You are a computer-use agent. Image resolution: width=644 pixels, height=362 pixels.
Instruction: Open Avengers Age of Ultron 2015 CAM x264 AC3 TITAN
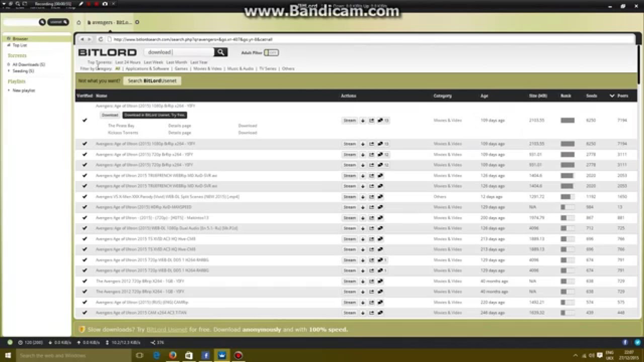coord(141,313)
